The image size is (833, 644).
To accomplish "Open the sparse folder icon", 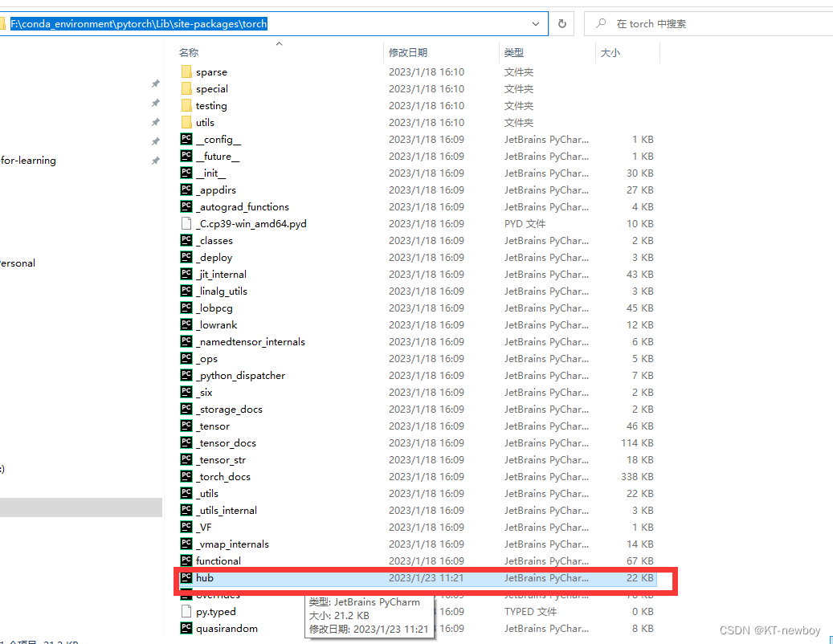I will pyautogui.click(x=186, y=71).
